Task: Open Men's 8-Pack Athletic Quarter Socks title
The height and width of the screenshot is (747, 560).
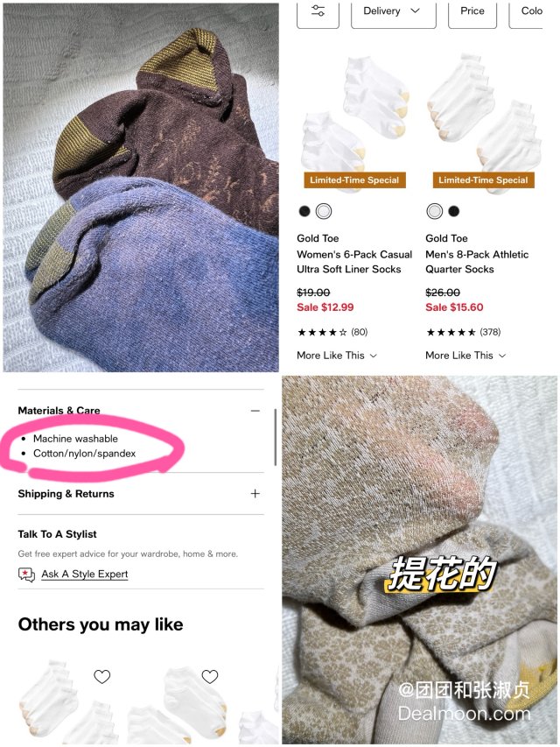Action: point(477,262)
